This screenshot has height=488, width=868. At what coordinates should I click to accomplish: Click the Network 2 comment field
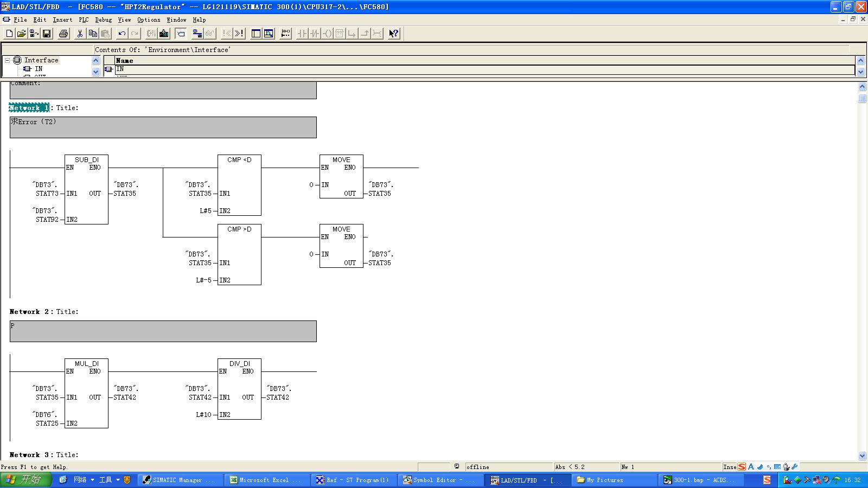[x=163, y=331]
